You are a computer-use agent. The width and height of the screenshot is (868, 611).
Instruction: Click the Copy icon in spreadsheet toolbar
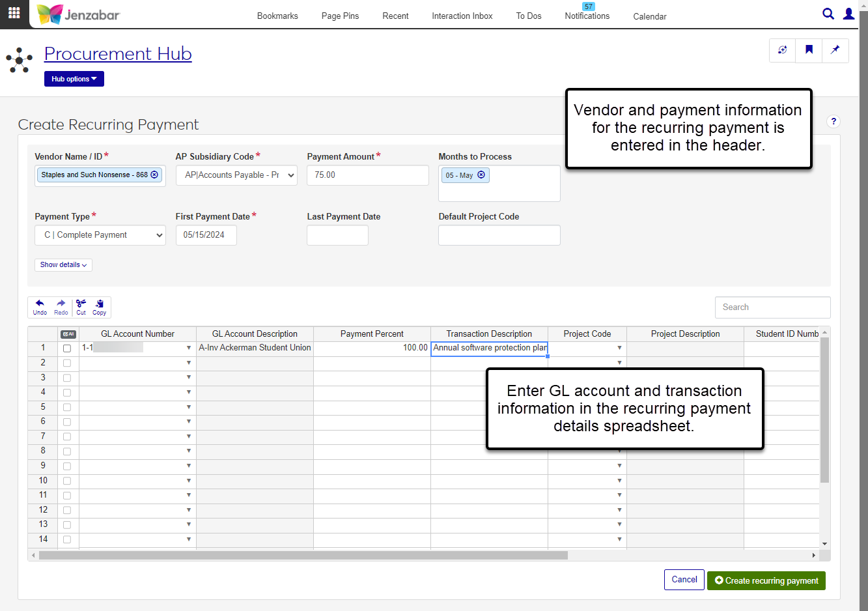tap(99, 307)
